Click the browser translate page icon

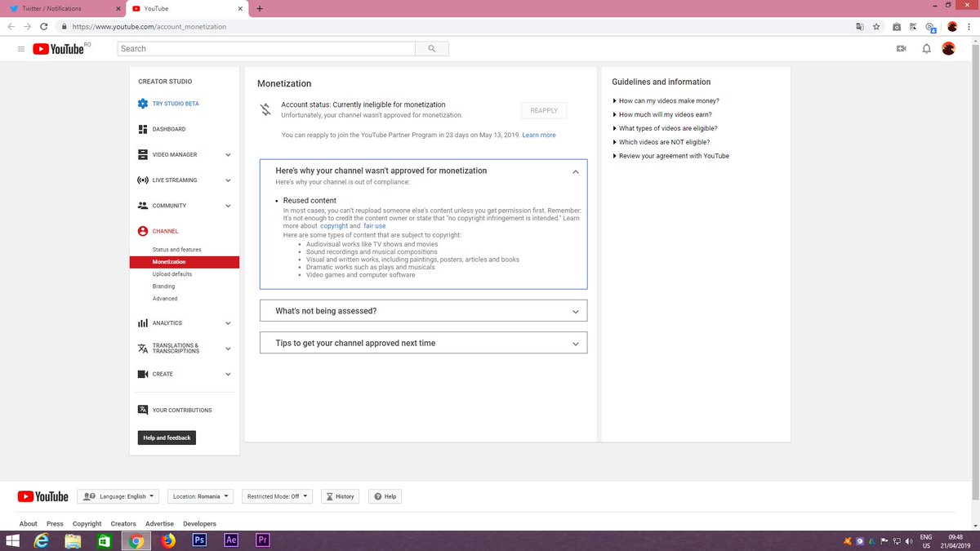(x=859, y=26)
